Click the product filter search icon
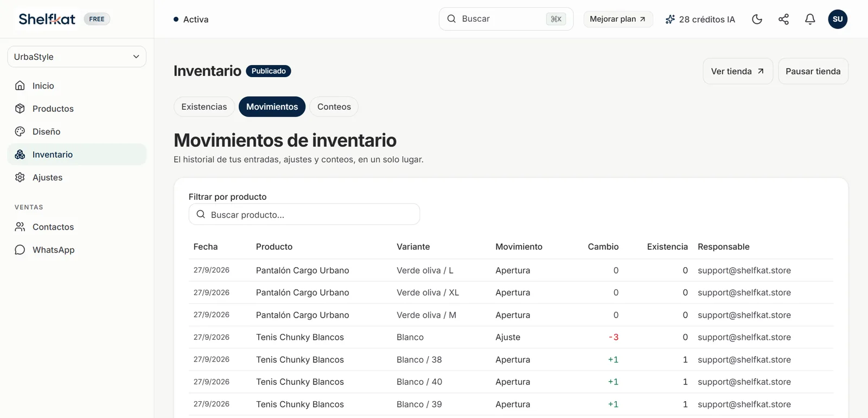The height and width of the screenshot is (418, 868). point(201,214)
